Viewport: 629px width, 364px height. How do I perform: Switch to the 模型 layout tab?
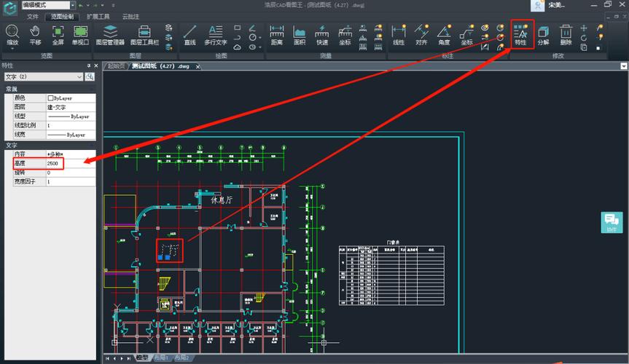(x=142, y=357)
